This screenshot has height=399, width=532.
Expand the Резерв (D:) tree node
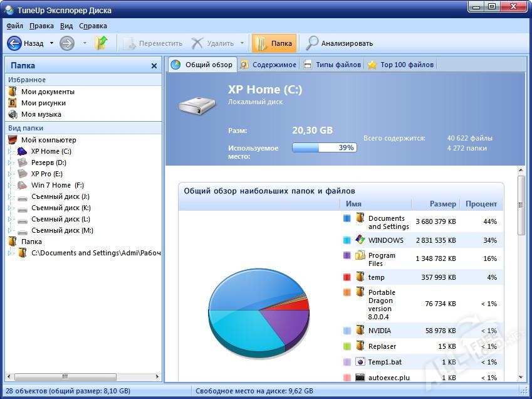tap(10, 162)
